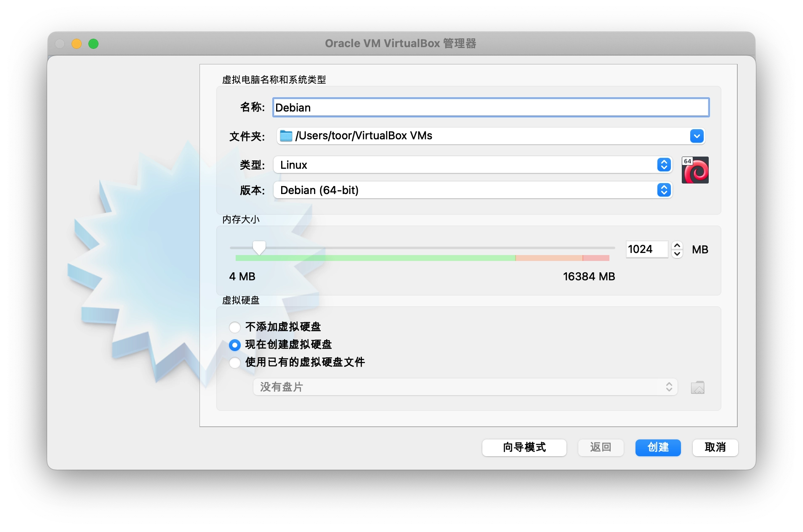Click the 创建 button

[x=657, y=447]
